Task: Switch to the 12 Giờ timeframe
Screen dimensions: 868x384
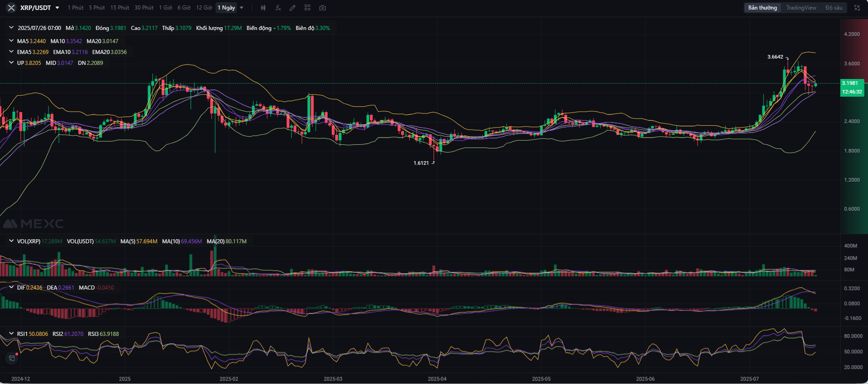Action: coord(204,8)
